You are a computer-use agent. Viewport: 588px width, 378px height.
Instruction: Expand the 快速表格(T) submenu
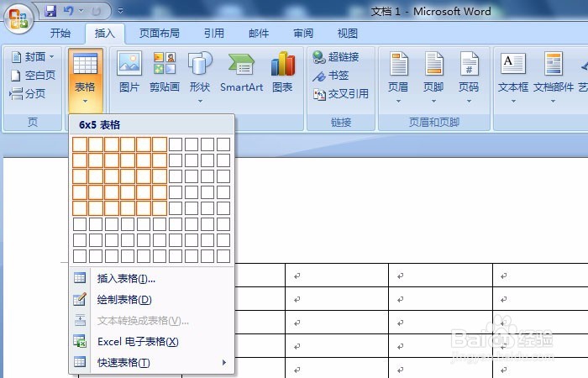coord(151,363)
